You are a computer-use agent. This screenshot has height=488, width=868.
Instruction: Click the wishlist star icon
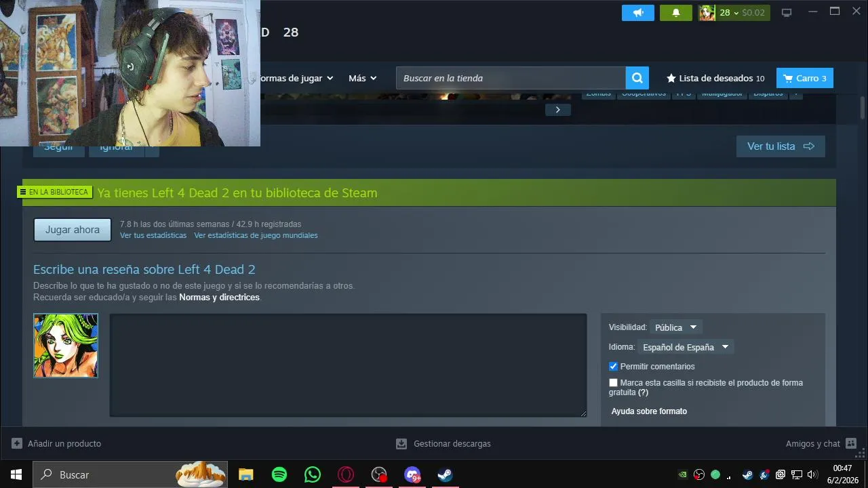tap(671, 78)
